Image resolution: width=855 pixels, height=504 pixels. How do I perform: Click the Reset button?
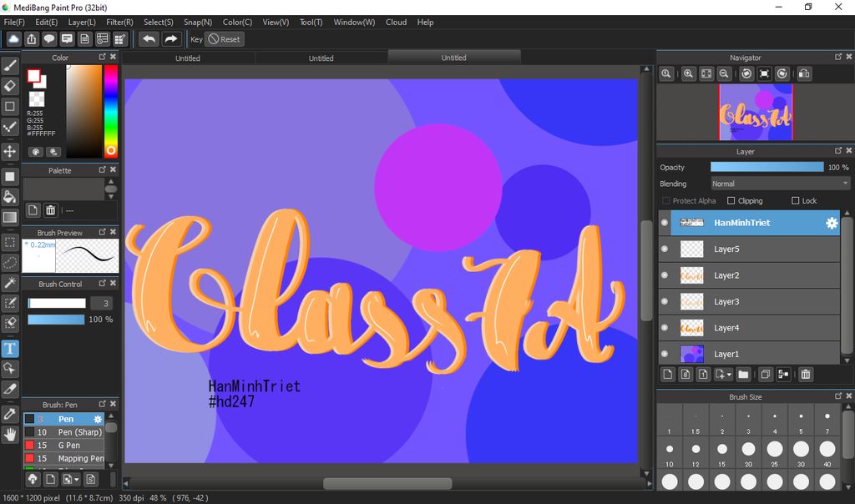[x=224, y=39]
